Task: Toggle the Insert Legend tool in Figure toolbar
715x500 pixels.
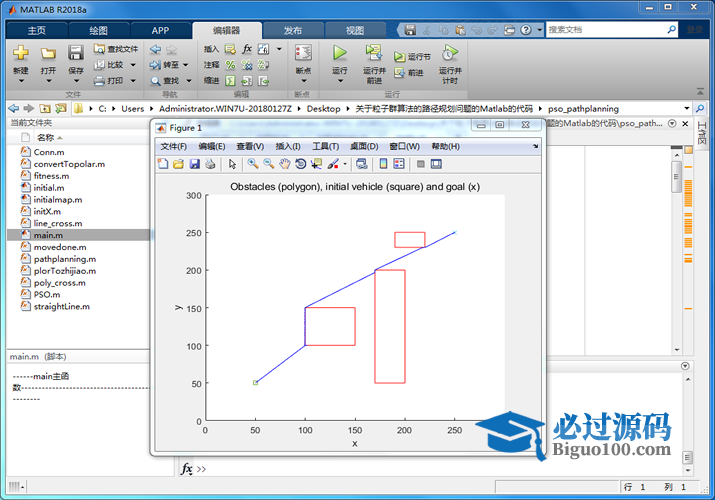Action: click(x=398, y=164)
